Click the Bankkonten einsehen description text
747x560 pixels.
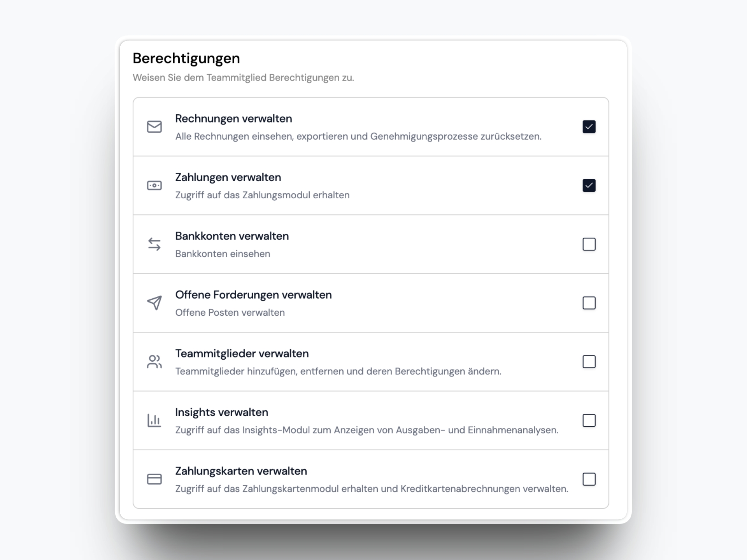point(223,254)
